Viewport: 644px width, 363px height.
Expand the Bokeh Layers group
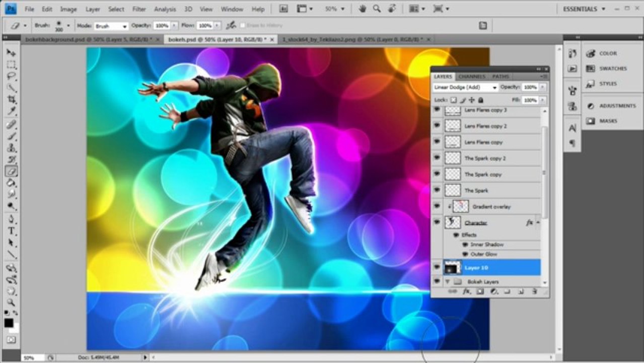coord(447,282)
